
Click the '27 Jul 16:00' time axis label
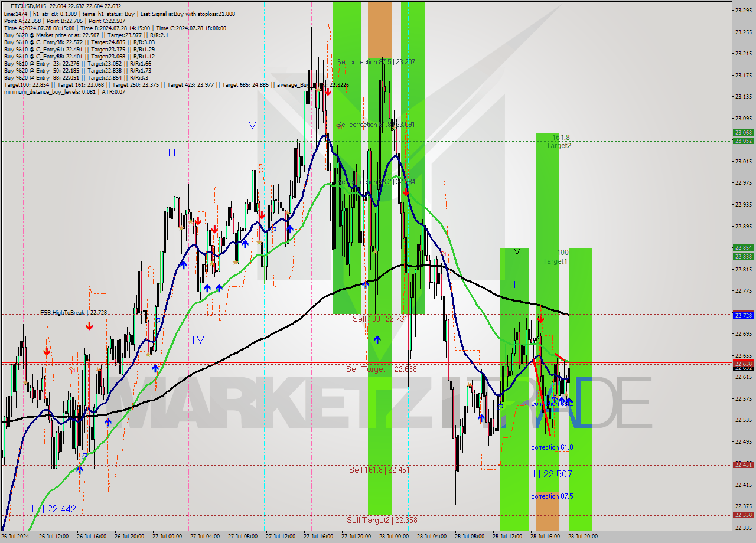pos(319,537)
